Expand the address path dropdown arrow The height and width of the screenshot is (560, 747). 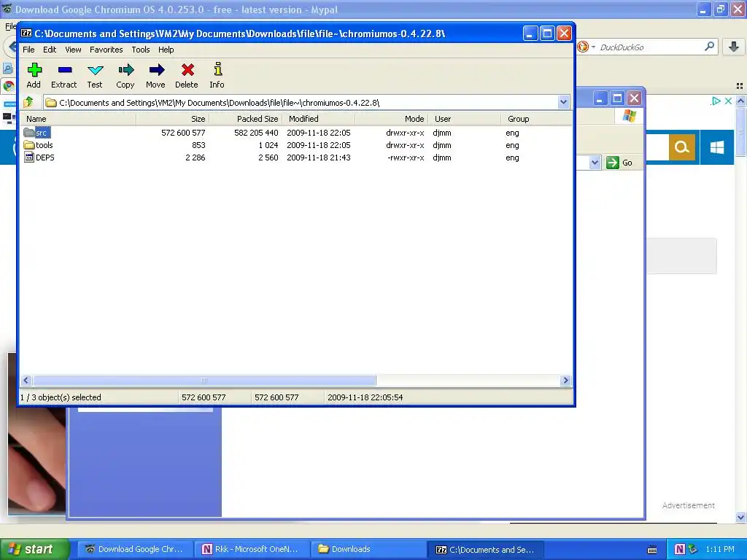pyautogui.click(x=564, y=102)
